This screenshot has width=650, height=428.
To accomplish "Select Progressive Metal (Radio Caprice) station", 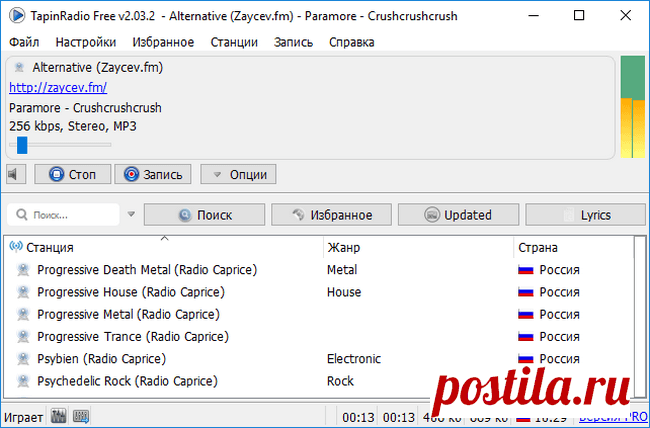I will tap(129, 314).
